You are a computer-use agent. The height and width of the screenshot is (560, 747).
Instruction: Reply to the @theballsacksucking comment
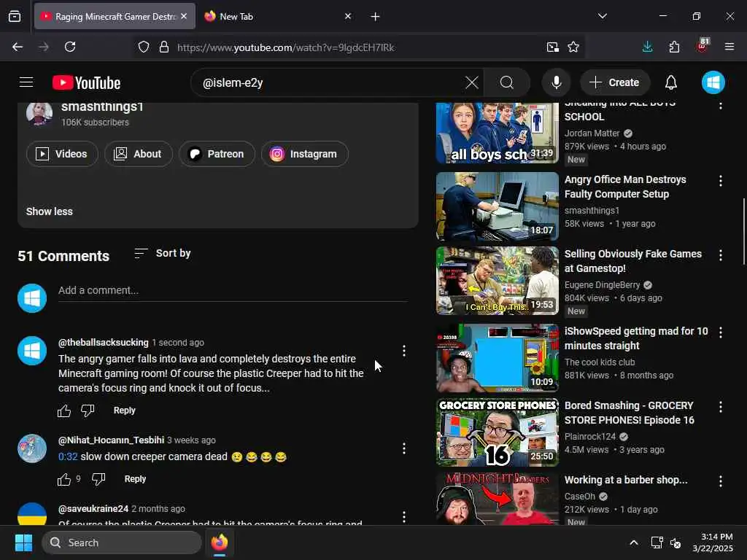[x=124, y=411]
